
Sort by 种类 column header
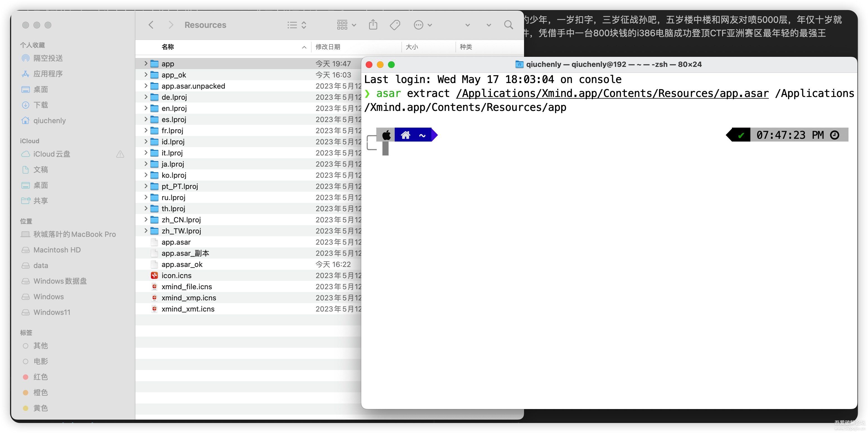pyautogui.click(x=466, y=47)
